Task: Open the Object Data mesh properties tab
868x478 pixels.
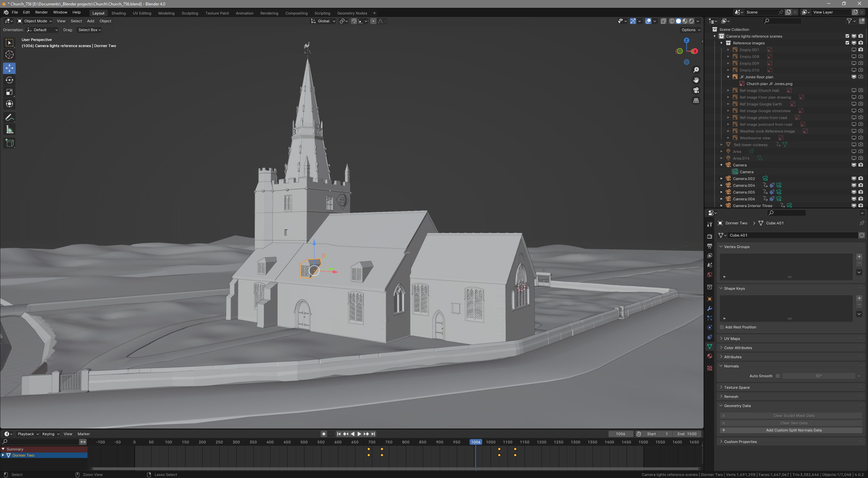Action: point(710,346)
